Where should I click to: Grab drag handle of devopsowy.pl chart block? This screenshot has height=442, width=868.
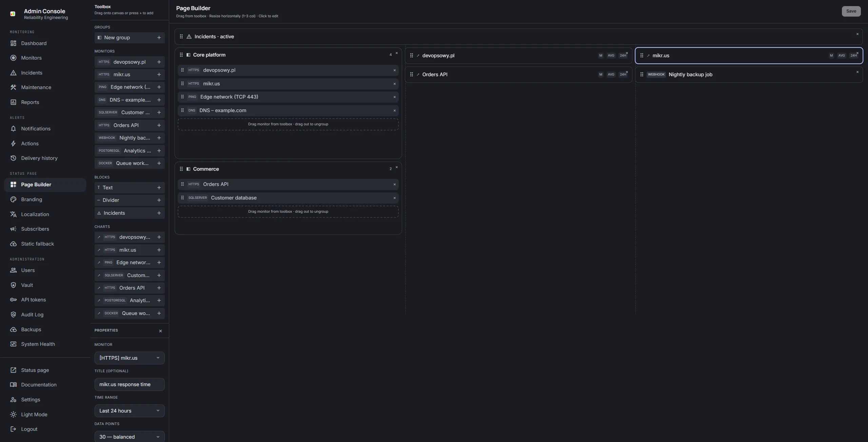point(411,56)
